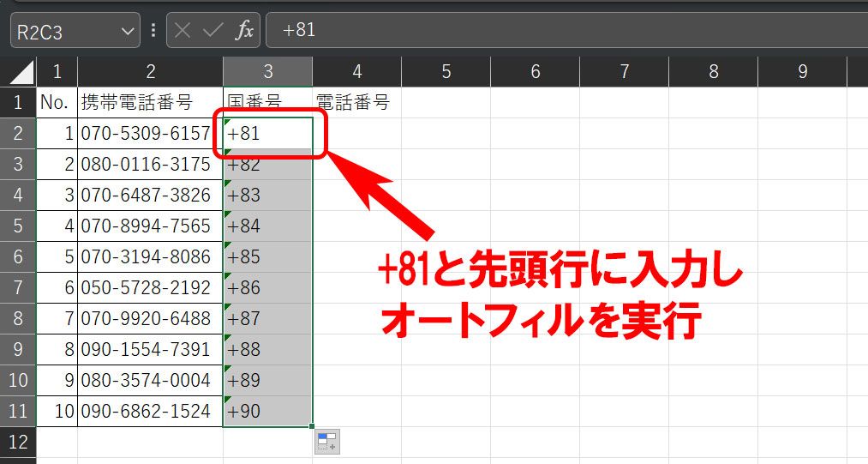Select cell with 090-1554-7391
The height and width of the screenshot is (464, 868).
pyautogui.click(x=151, y=349)
